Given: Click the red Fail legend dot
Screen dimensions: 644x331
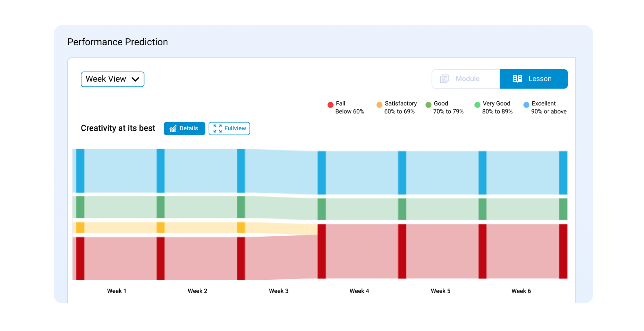Looking at the screenshot, I should 330,105.
